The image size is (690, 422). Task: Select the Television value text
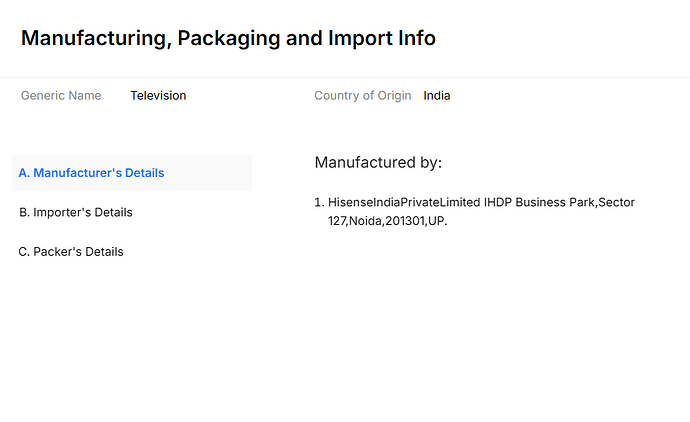point(158,96)
